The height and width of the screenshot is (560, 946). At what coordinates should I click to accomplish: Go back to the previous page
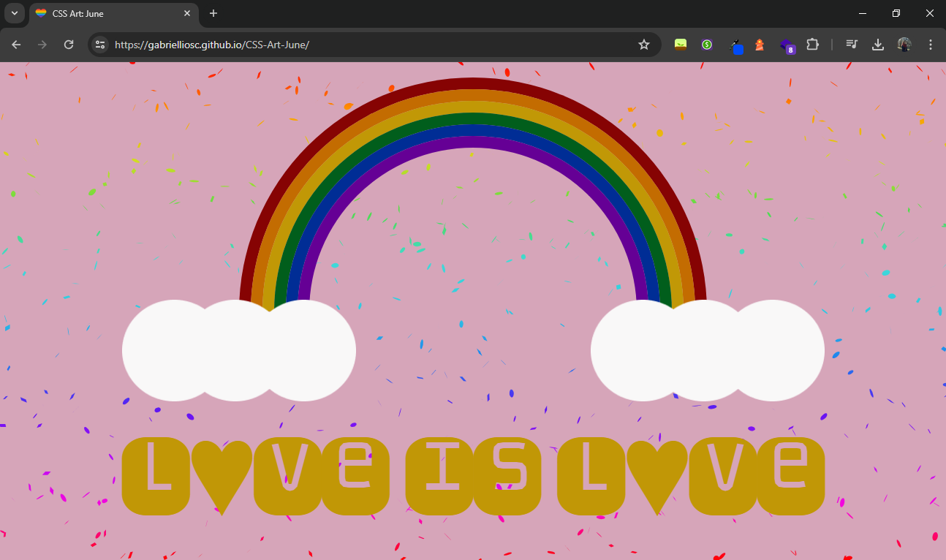[16, 45]
